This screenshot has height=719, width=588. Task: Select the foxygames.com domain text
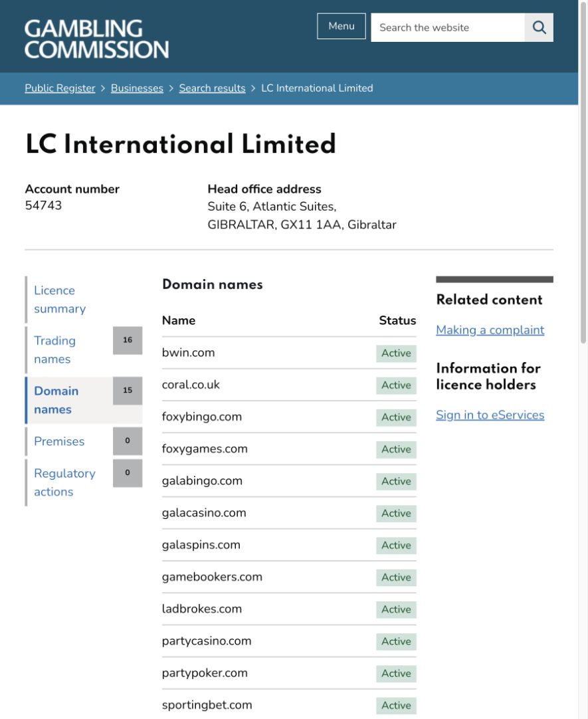205,449
